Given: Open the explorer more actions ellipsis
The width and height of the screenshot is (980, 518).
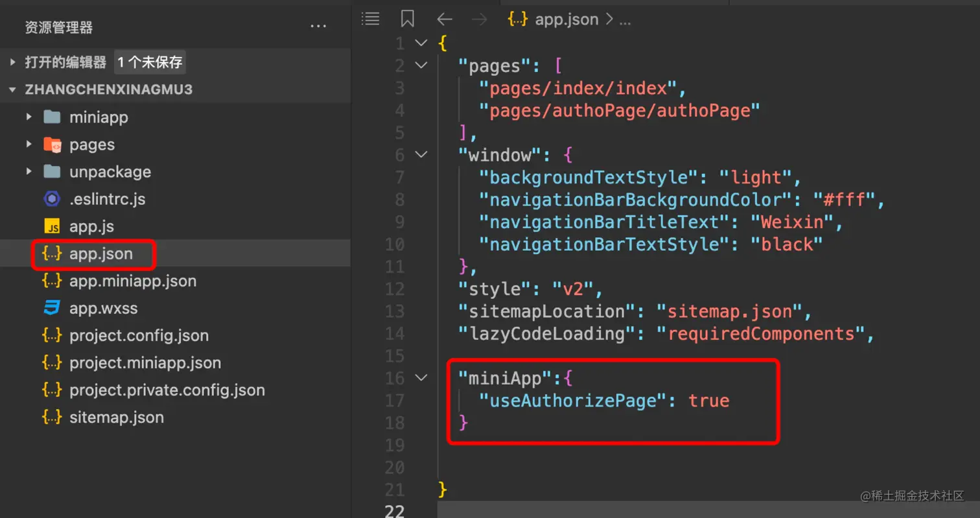Looking at the screenshot, I should (x=318, y=27).
